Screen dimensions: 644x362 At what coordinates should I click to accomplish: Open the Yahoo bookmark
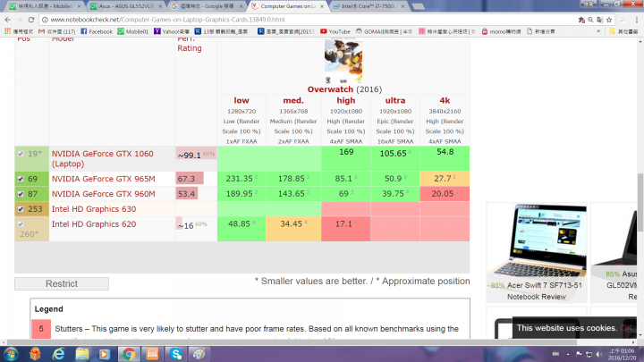click(x=171, y=31)
